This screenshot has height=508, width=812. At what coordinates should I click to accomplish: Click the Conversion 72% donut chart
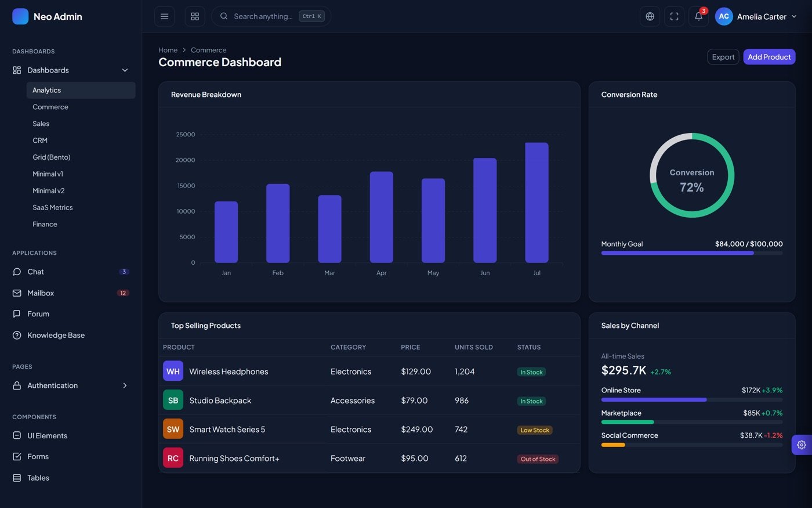692,175
